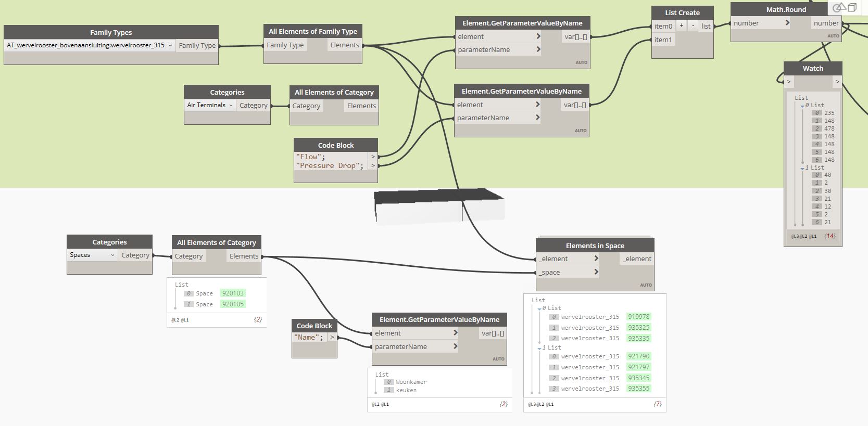
Task: Select value 235 in the Watch list
Action: coord(829,113)
